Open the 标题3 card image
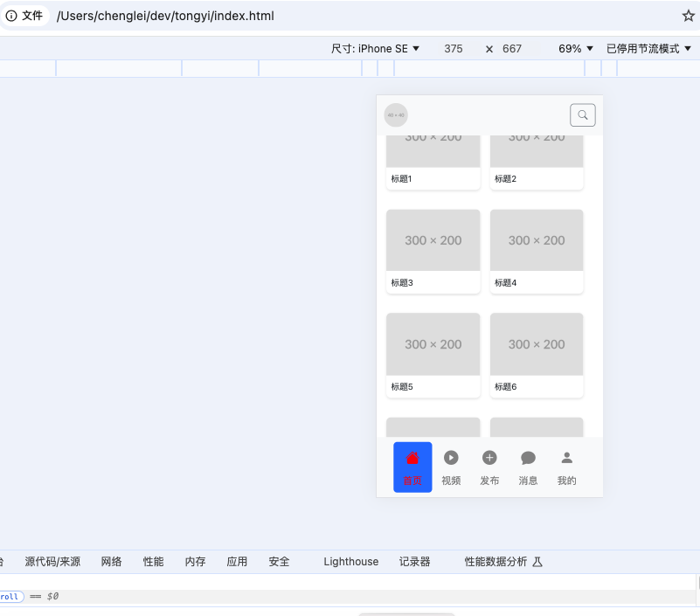Image resolution: width=700 pixels, height=616 pixels. click(x=433, y=240)
